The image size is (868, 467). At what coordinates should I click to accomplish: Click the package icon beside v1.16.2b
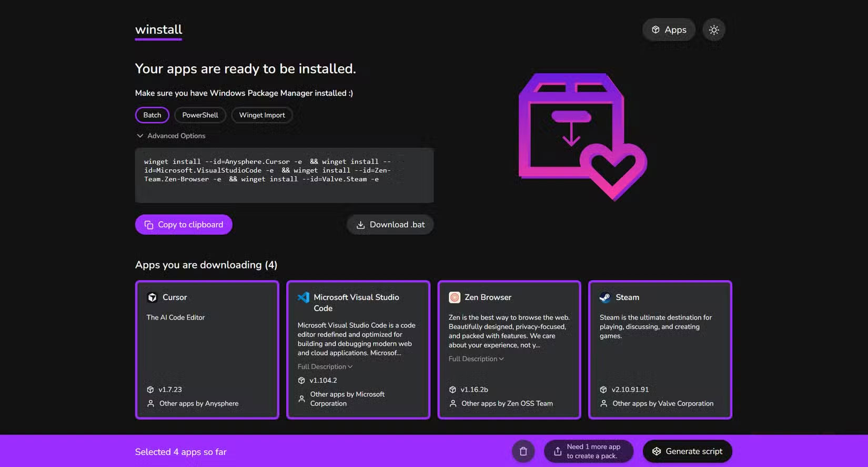click(x=452, y=390)
